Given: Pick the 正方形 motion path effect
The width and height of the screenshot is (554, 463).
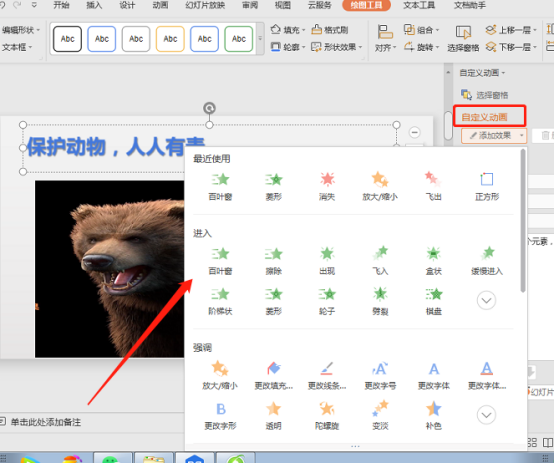Looking at the screenshot, I should point(487,187).
